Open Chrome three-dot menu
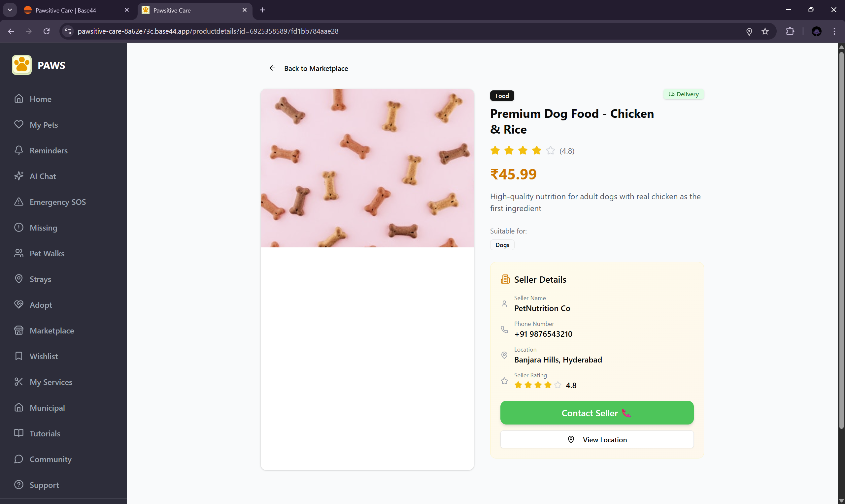Viewport: 845px width, 504px height. point(834,31)
